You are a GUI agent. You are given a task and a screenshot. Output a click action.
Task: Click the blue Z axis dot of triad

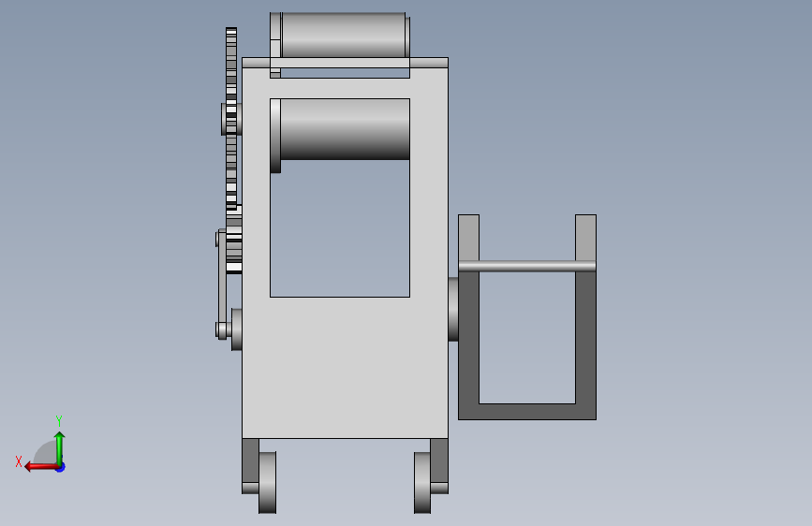(x=61, y=467)
